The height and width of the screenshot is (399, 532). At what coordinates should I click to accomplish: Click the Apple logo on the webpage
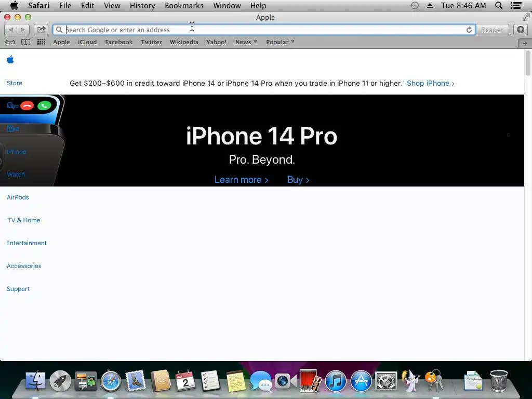[x=10, y=60]
